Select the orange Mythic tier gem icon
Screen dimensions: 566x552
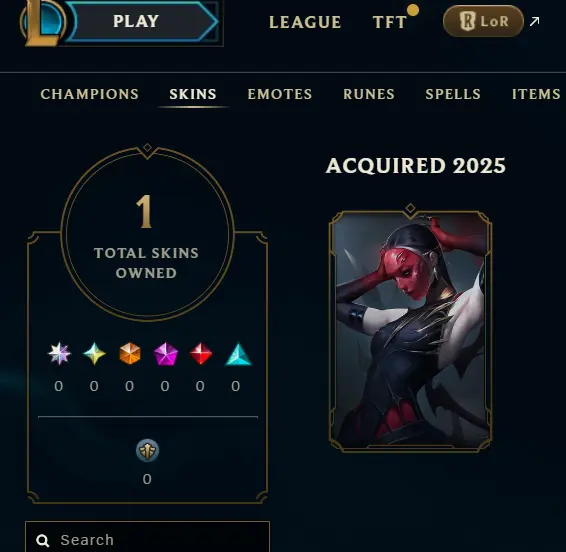(x=130, y=353)
